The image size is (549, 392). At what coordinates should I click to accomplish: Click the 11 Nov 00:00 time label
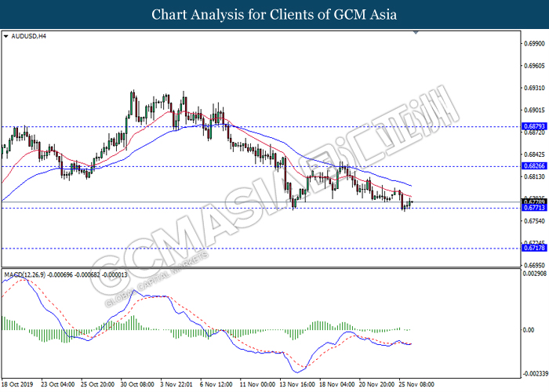[x=257, y=384]
